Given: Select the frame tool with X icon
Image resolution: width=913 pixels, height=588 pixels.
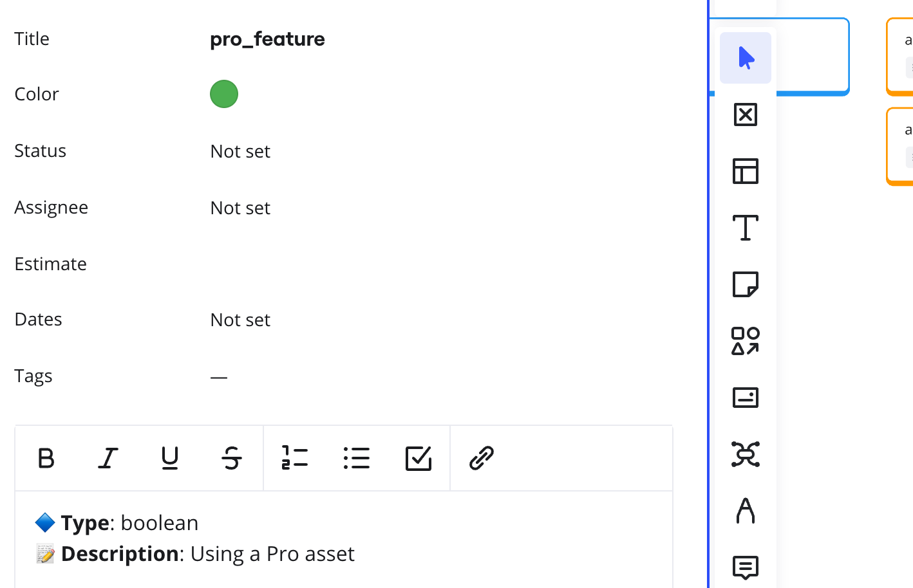Looking at the screenshot, I should (746, 115).
